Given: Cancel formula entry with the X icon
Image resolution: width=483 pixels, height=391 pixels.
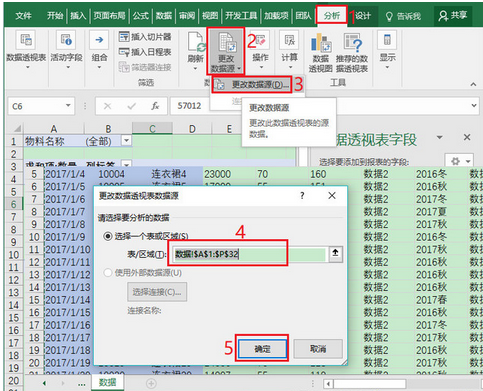Looking at the screenshot, I should point(107,106).
